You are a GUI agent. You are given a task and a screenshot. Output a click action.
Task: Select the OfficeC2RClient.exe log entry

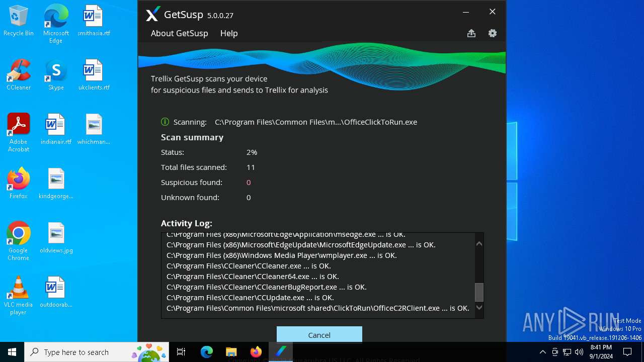point(318,308)
